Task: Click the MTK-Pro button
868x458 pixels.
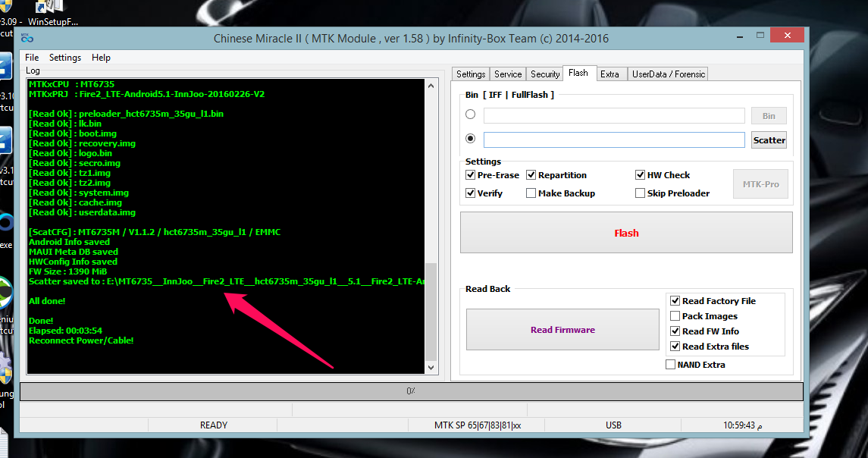Action: pos(760,184)
